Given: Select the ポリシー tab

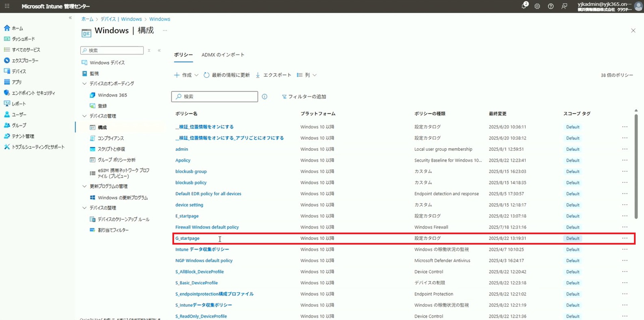Looking at the screenshot, I should point(183,55).
